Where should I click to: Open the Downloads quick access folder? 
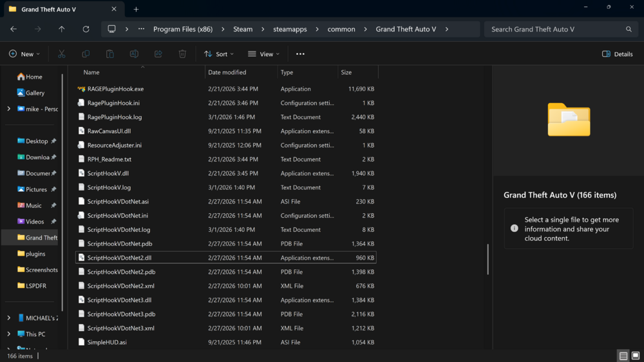[x=33, y=157]
